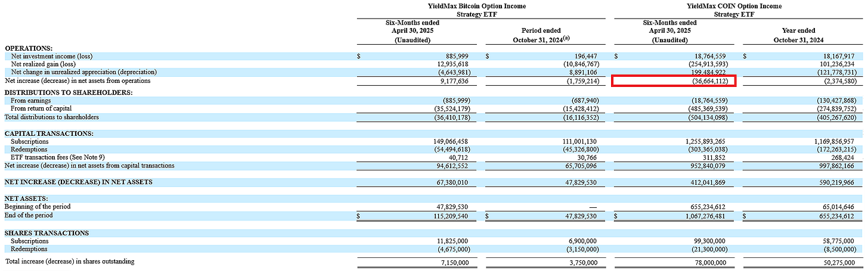This screenshot has width=868, height=274.
Task: Click the "YieldMax Bitcoin Option Income Strategy ETF" heading
Action: 477,10
